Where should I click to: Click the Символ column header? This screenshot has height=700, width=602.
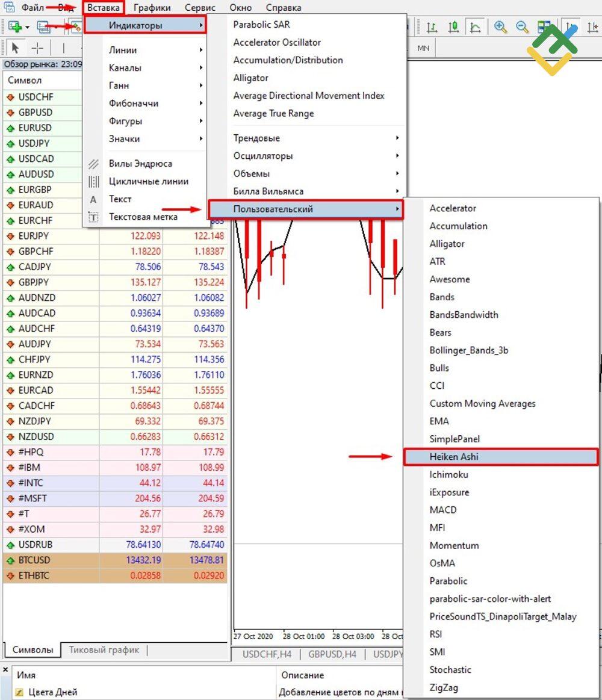[x=25, y=81]
